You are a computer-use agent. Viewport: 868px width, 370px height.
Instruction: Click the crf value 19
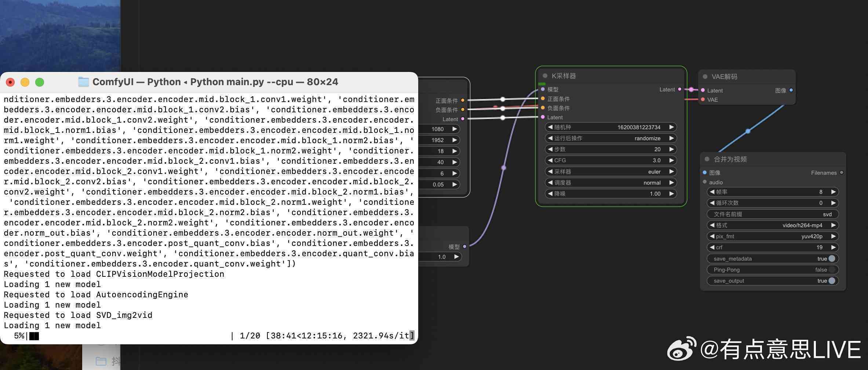coord(819,247)
